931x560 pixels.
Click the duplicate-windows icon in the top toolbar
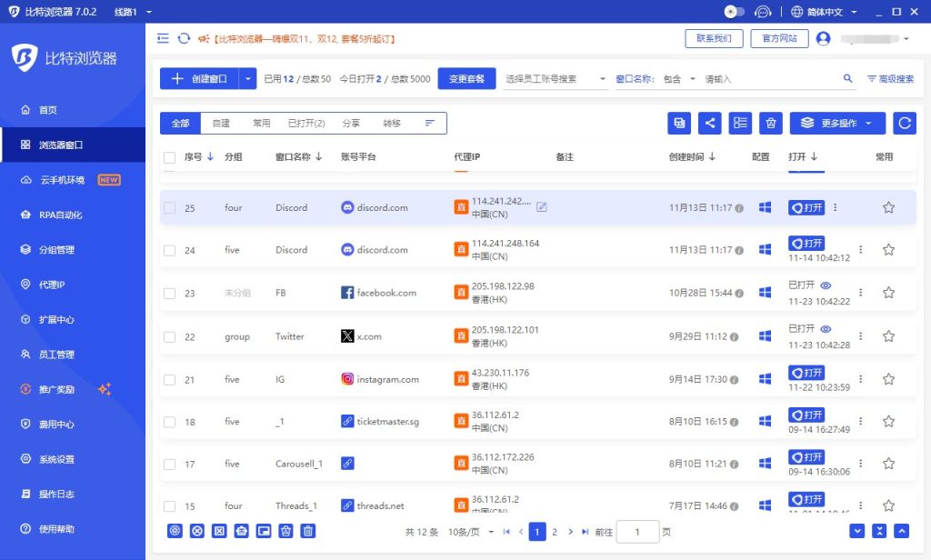point(679,123)
